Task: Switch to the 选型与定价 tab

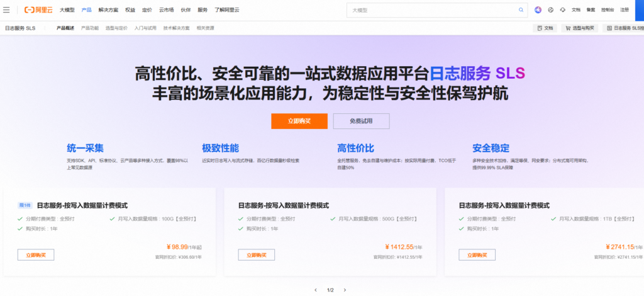Action: [x=116, y=28]
